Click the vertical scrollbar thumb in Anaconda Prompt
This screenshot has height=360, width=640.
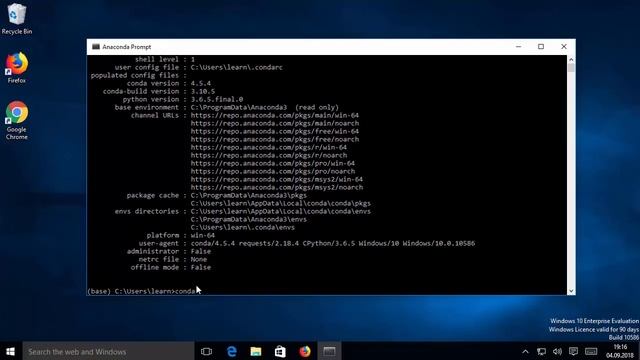tap(571, 68)
